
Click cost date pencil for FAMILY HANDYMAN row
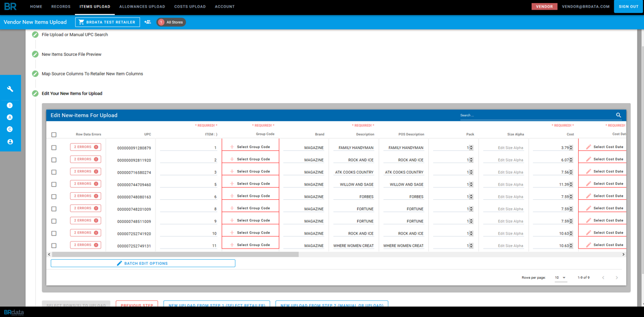tap(589, 147)
